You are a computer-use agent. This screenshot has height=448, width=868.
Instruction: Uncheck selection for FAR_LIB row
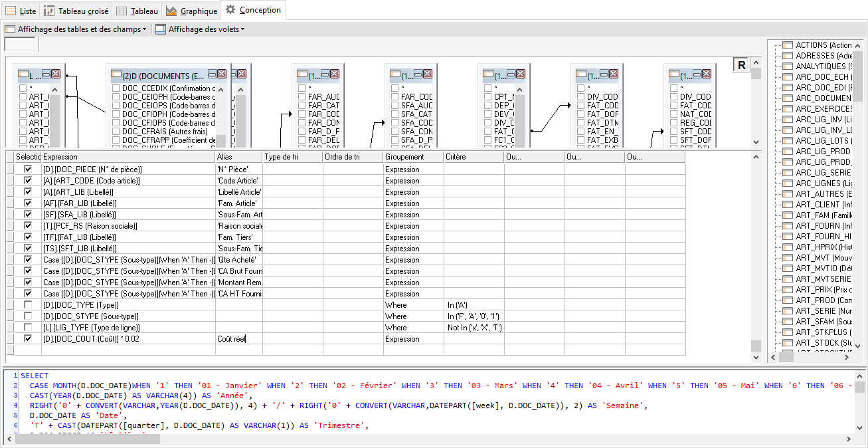tap(27, 203)
